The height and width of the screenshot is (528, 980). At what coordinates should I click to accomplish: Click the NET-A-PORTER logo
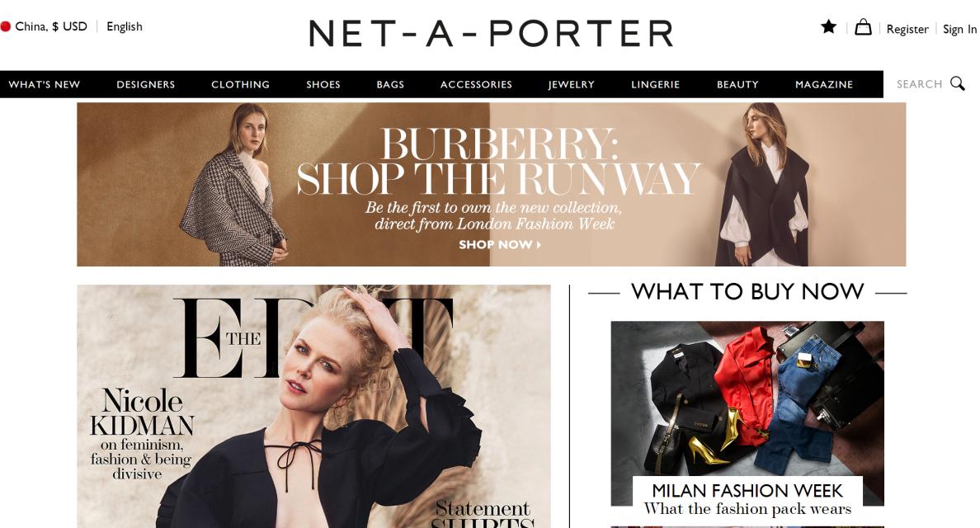(x=492, y=33)
